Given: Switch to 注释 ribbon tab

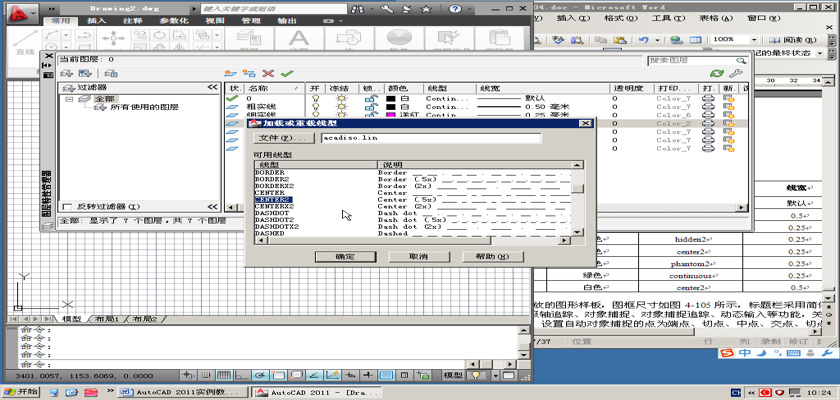Looking at the screenshot, I should (x=133, y=21).
